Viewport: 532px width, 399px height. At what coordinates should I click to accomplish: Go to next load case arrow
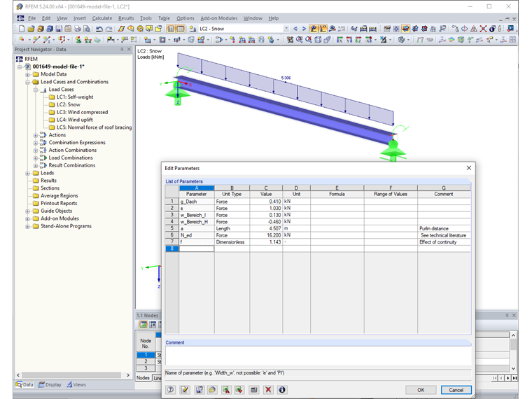tap(304, 29)
